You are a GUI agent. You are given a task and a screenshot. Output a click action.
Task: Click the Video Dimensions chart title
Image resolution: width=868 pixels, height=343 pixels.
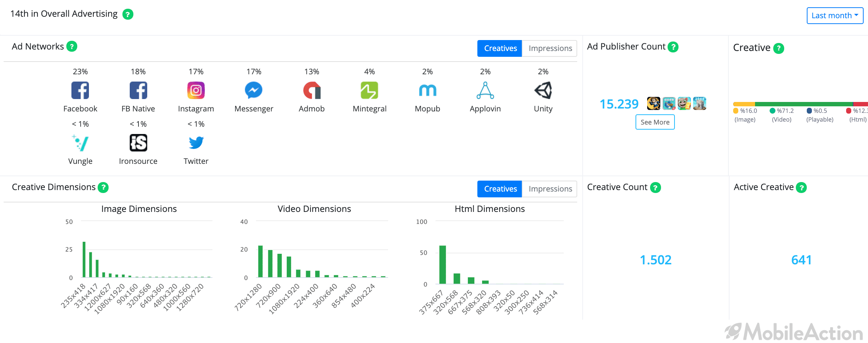(314, 209)
